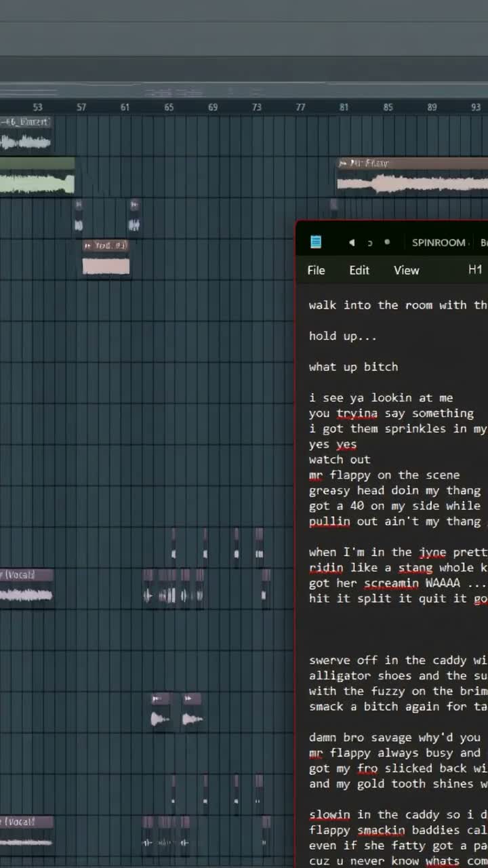Click the line starting "and my gold tooth shines"
488x868 pixels.
pyautogui.click(x=398, y=784)
